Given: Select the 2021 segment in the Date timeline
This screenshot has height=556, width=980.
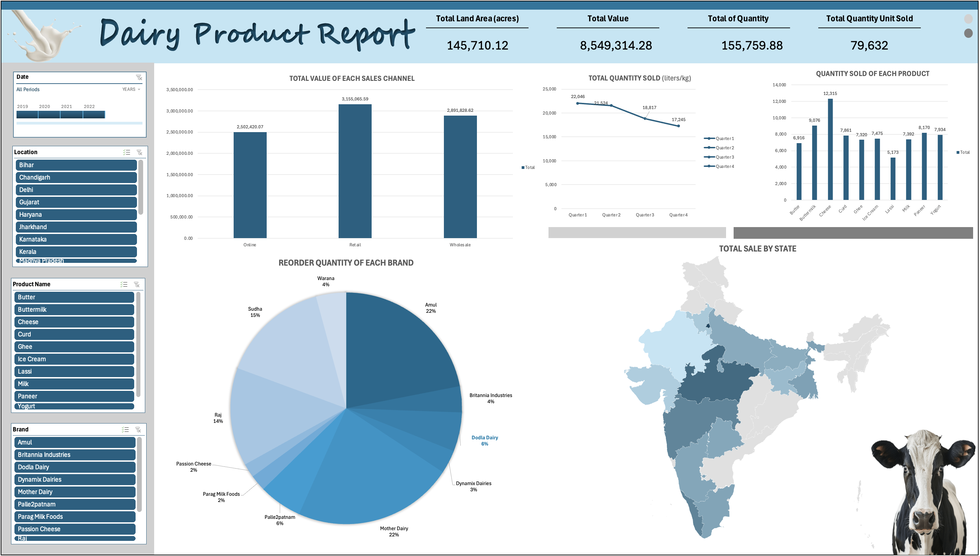Looking at the screenshot, I should [72, 115].
